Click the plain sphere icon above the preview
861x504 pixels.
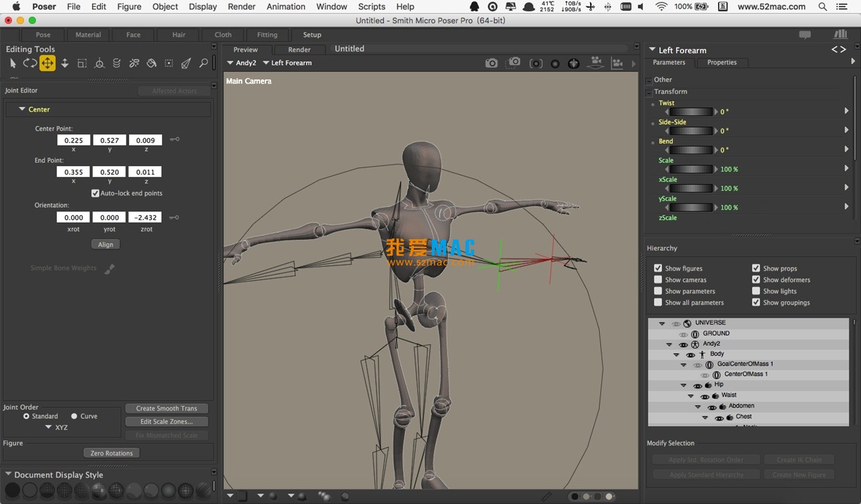[x=555, y=64]
